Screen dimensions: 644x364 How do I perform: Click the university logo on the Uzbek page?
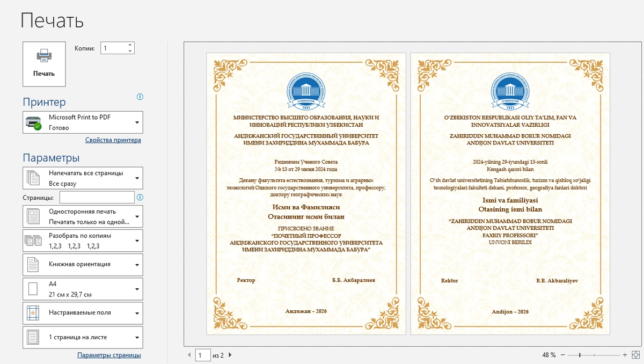(x=510, y=91)
